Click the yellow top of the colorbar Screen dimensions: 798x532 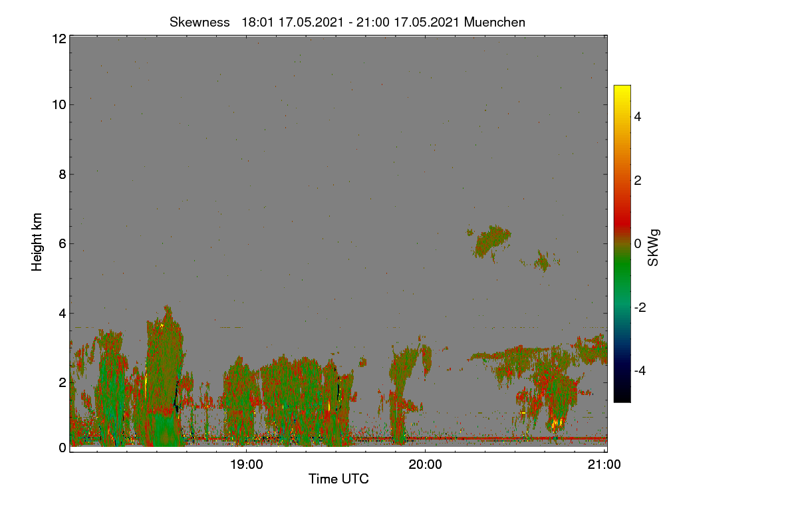click(622, 91)
